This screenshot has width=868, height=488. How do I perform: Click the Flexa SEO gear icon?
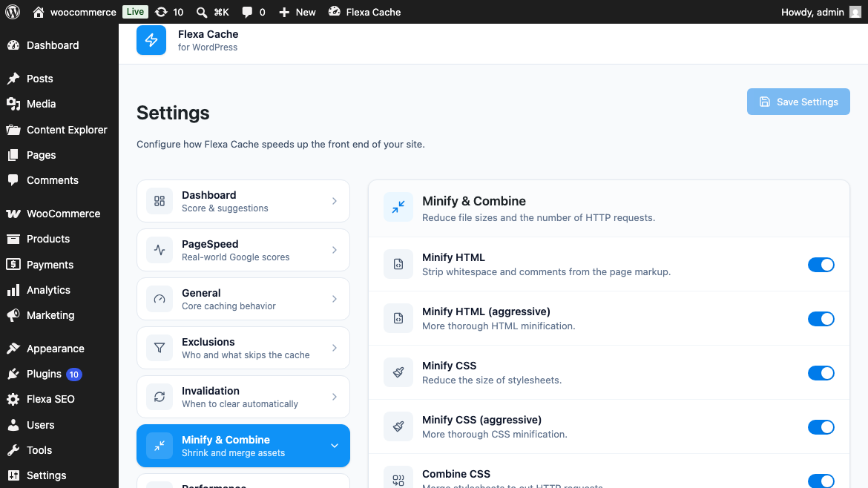tap(13, 399)
